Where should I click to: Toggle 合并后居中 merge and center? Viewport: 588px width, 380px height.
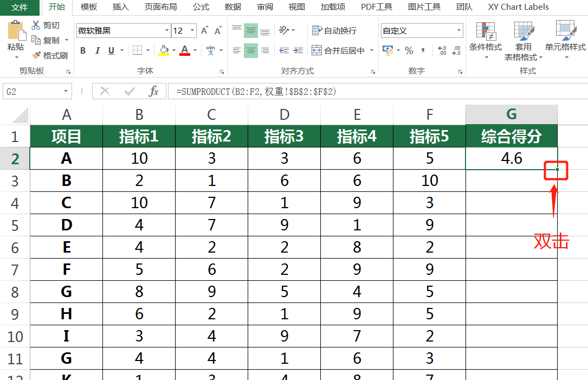tap(336, 50)
